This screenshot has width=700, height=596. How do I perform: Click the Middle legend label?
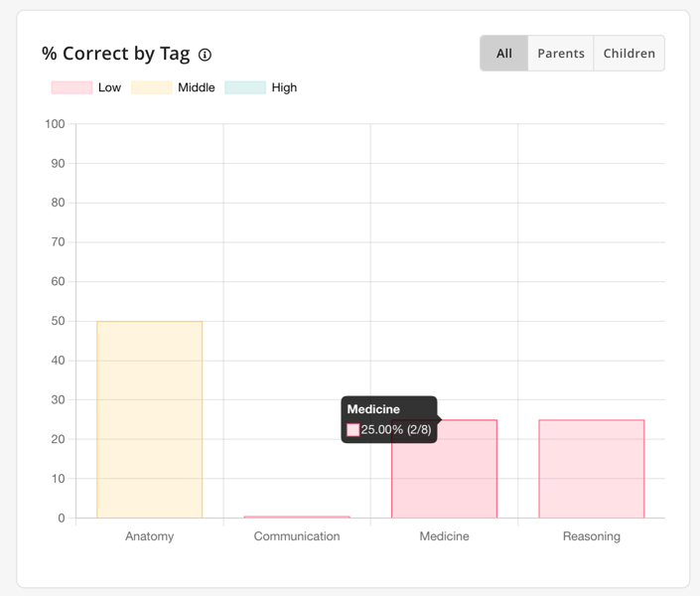click(x=197, y=87)
